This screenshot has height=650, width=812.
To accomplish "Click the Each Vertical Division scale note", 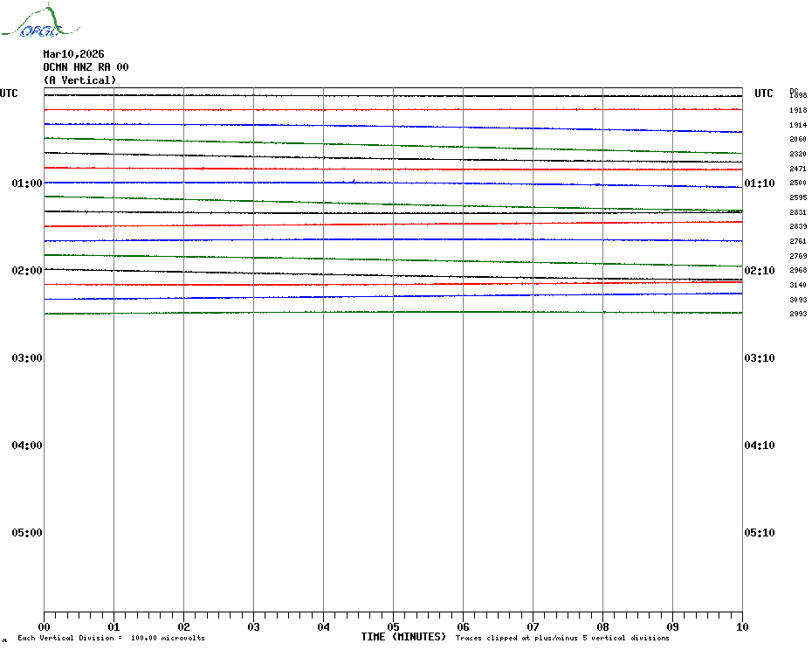I will coord(112,638).
